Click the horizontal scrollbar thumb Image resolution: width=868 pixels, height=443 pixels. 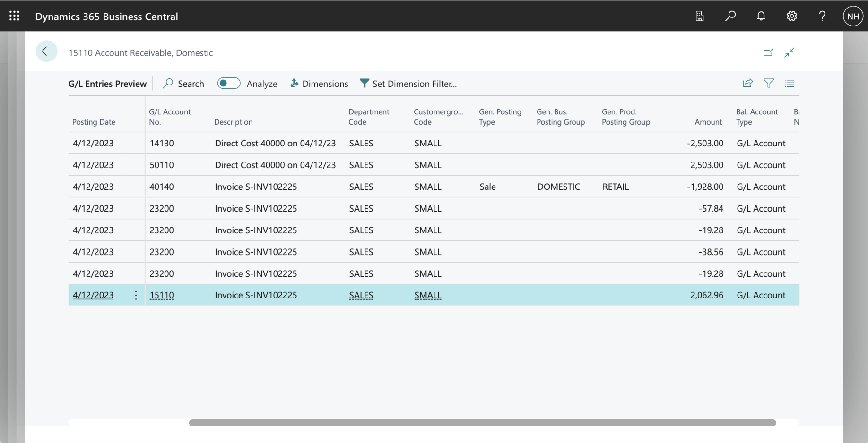click(x=482, y=423)
